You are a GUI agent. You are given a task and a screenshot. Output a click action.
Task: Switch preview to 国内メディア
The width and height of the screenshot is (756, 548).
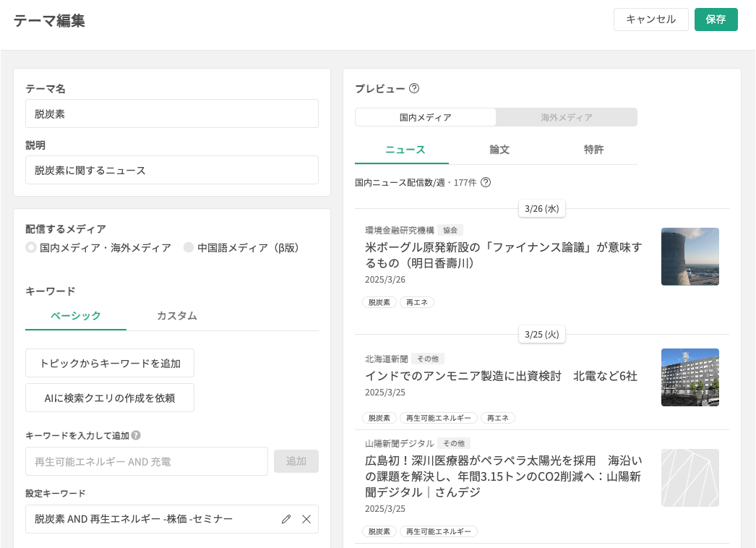426,117
